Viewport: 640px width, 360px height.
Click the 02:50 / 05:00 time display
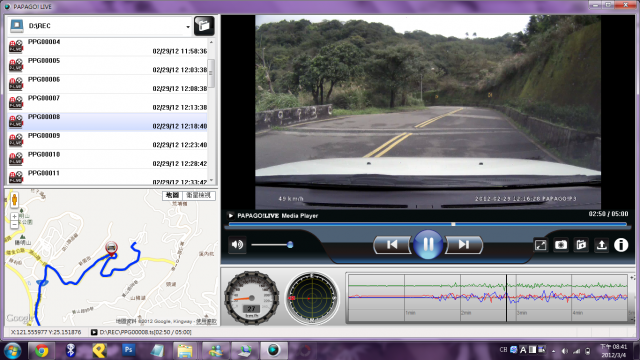608,214
